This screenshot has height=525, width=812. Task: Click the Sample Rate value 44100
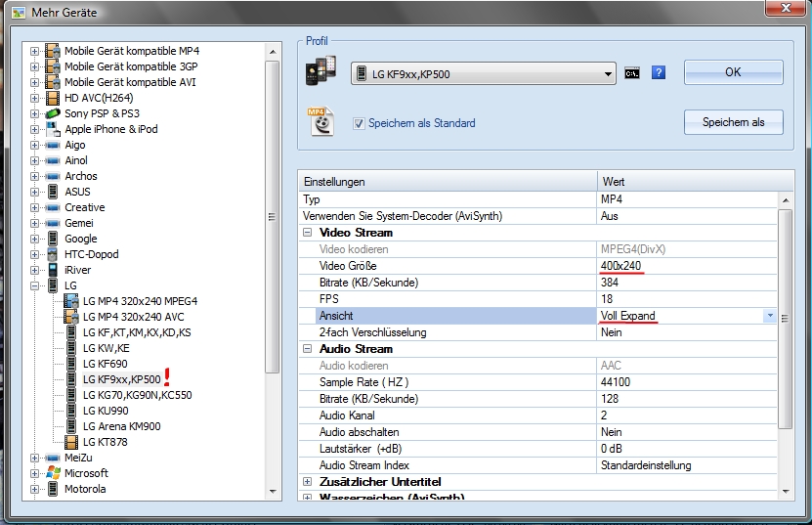pos(616,382)
